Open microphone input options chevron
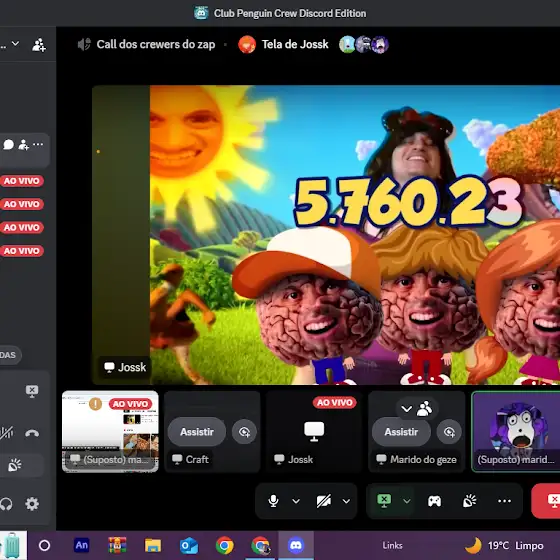Viewport: 560px width, 560px height. coord(296,501)
